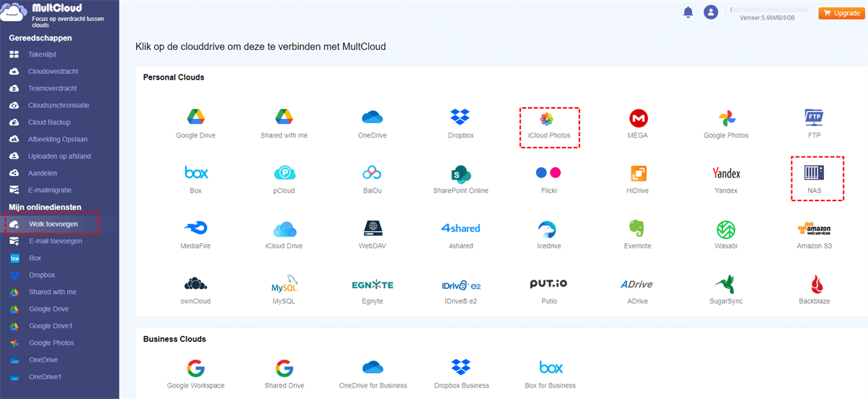Connect Google Photos from Personal Clouds
868x399 pixels.
point(726,118)
